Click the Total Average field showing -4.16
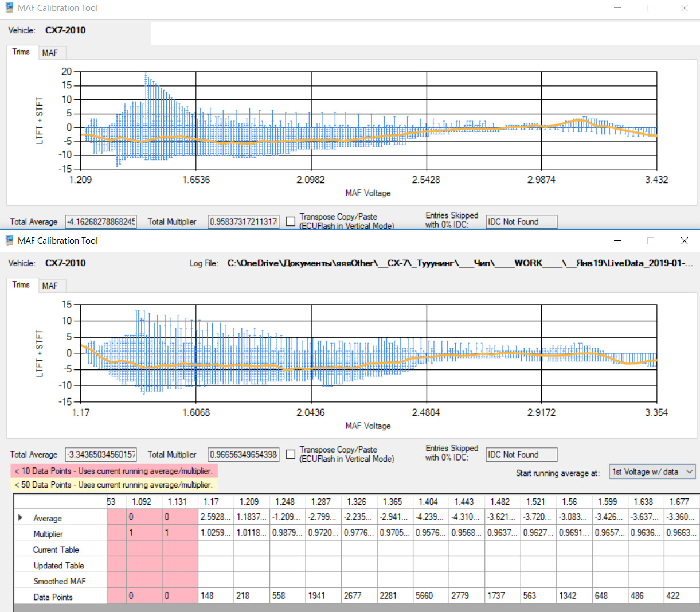The height and width of the screenshot is (612, 700). coord(101,221)
